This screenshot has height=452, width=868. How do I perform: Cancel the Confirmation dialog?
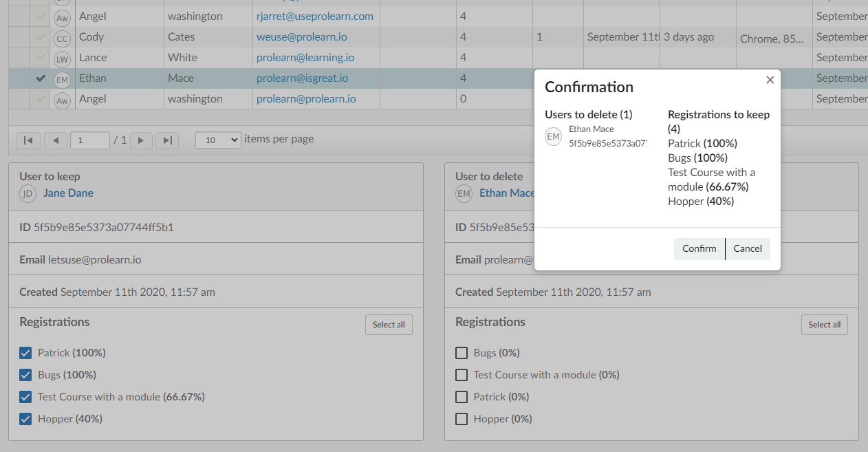click(x=748, y=248)
